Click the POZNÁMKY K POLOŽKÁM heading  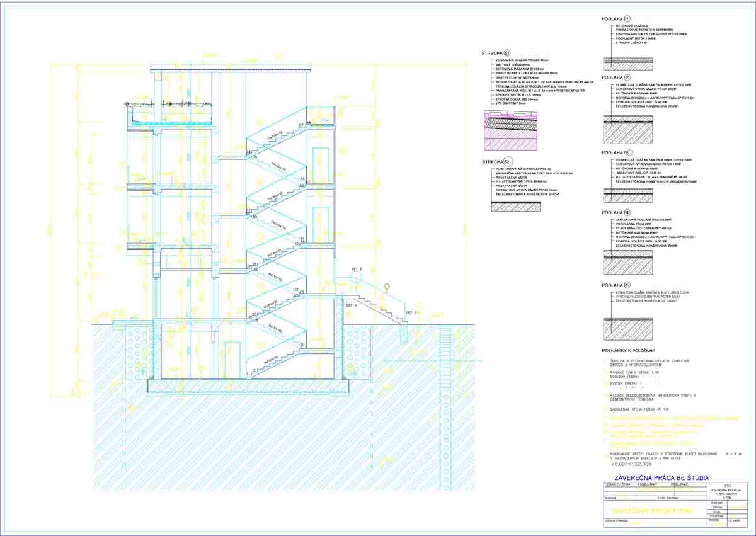pos(629,350)
